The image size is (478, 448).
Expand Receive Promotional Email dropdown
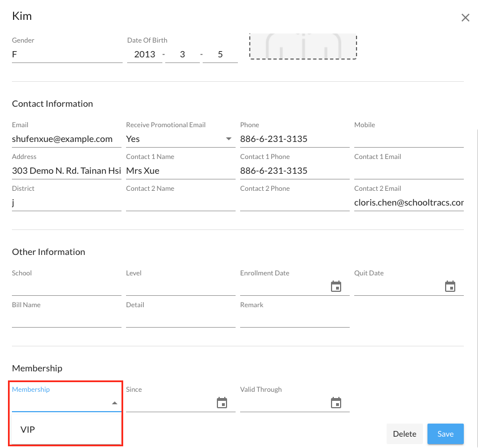229,139
